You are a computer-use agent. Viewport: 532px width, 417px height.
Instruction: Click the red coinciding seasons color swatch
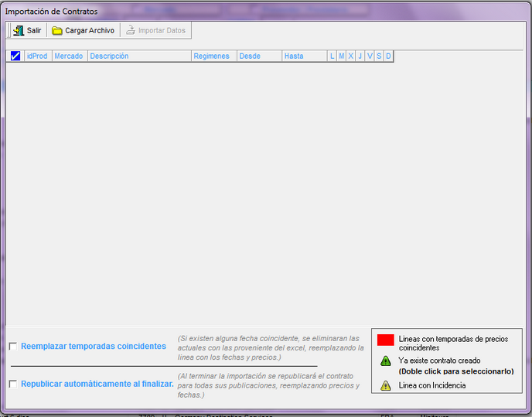[x=385, y=340]
